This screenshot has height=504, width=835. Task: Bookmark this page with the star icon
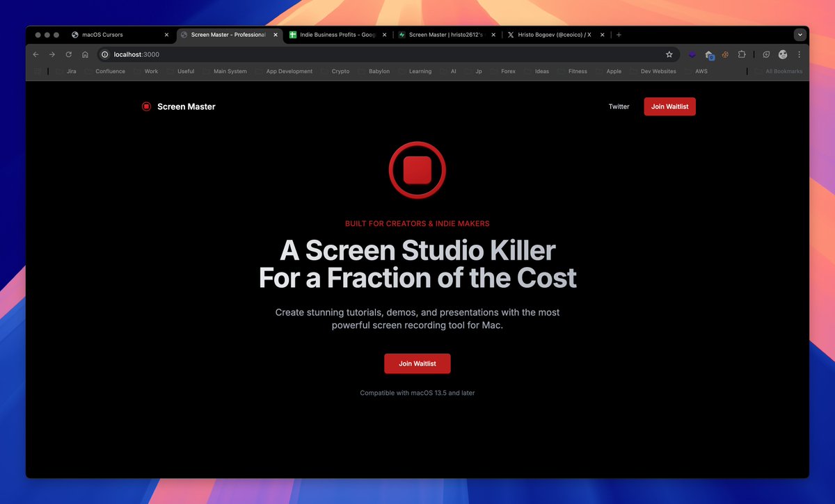(669, 54)
